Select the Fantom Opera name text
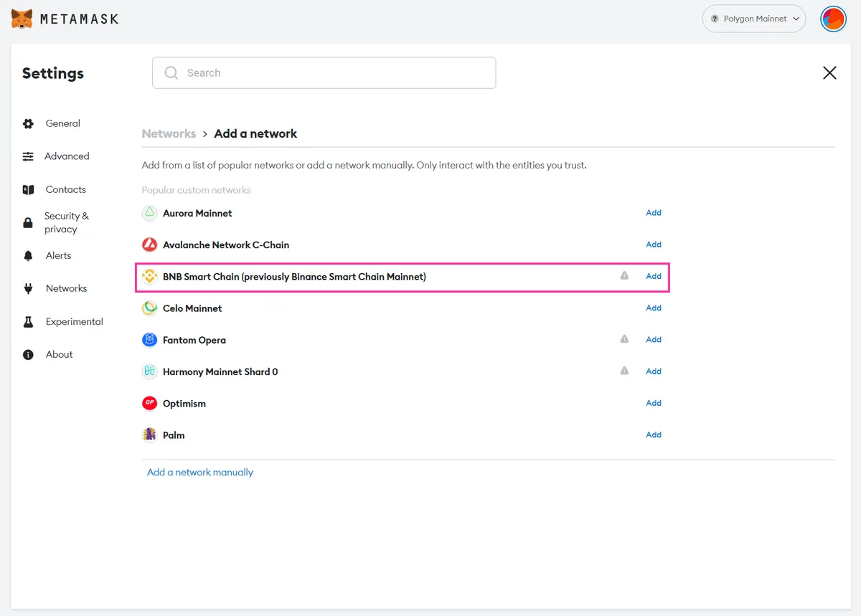 (194, 340)
